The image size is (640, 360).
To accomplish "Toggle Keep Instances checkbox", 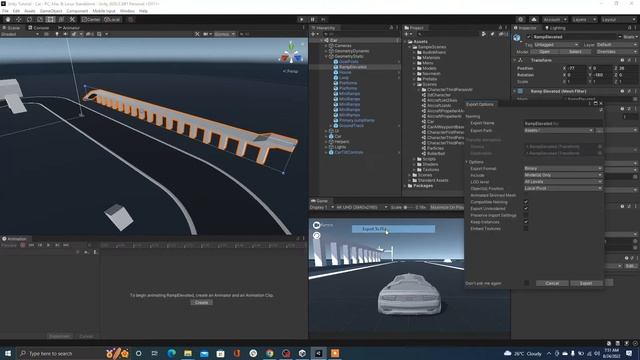I will 526,222.
